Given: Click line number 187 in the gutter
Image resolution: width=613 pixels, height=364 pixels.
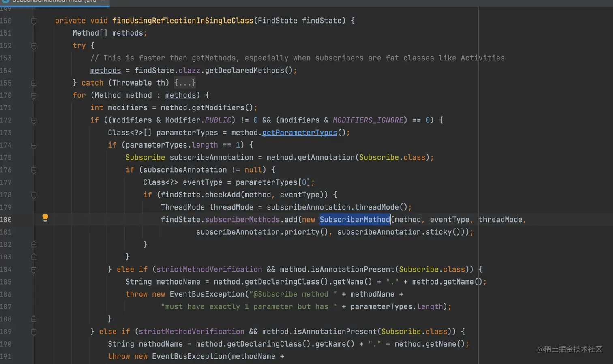Looking at the screenshot, I should point(6,307).
